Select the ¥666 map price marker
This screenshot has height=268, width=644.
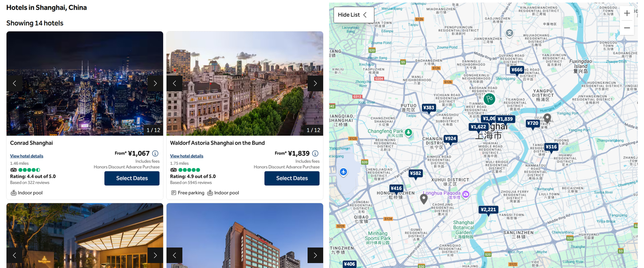coord(517,70)
